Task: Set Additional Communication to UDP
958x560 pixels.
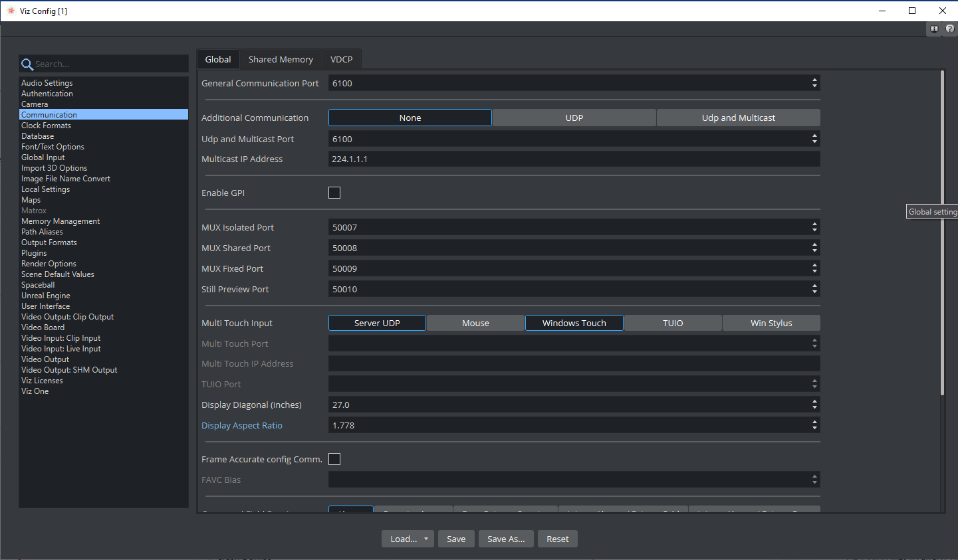Action: pyautogui.click(x=574, y=118)
